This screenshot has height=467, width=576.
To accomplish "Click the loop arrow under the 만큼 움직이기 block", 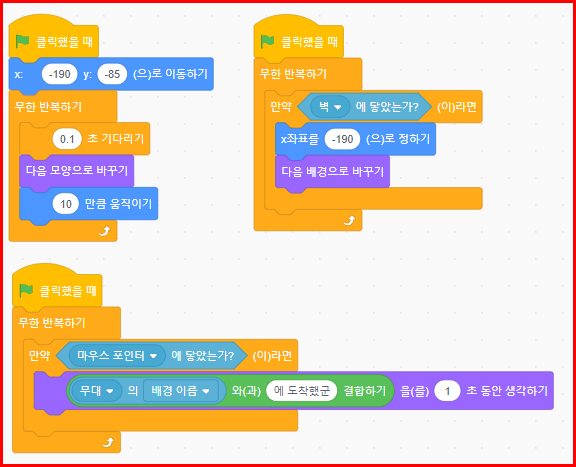I will [105, 231].
